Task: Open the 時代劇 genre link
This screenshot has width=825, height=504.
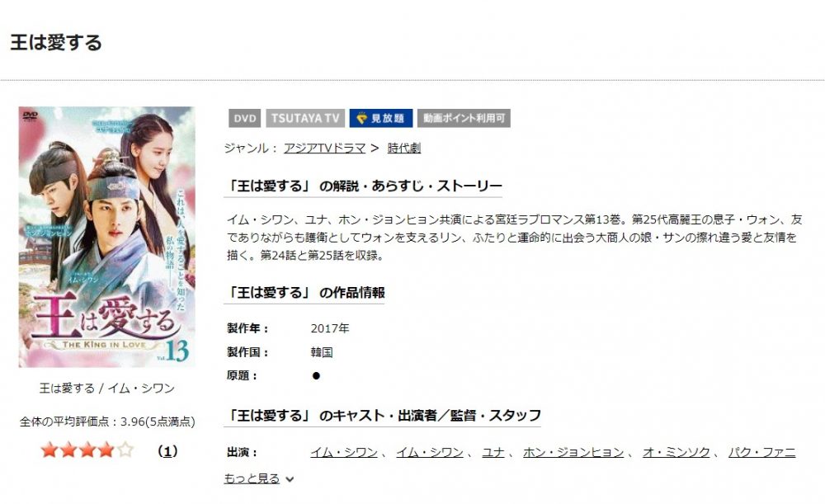Action: (x=404, y=148)
